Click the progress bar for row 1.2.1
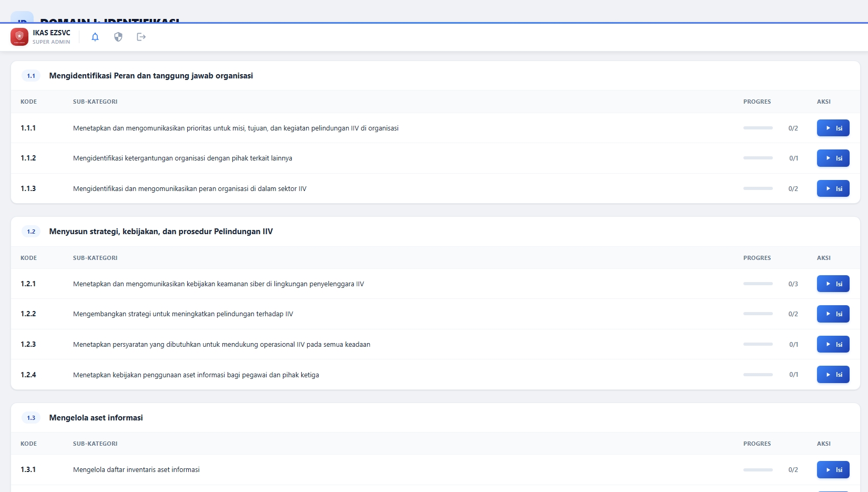 click(758, 283)
